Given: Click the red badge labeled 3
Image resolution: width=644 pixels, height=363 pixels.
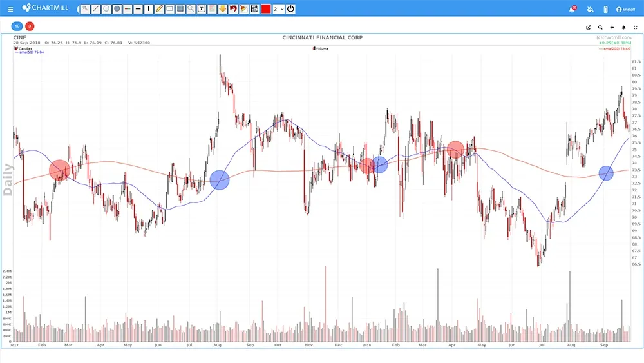Looking at the screenshot, I should [30, 26].
